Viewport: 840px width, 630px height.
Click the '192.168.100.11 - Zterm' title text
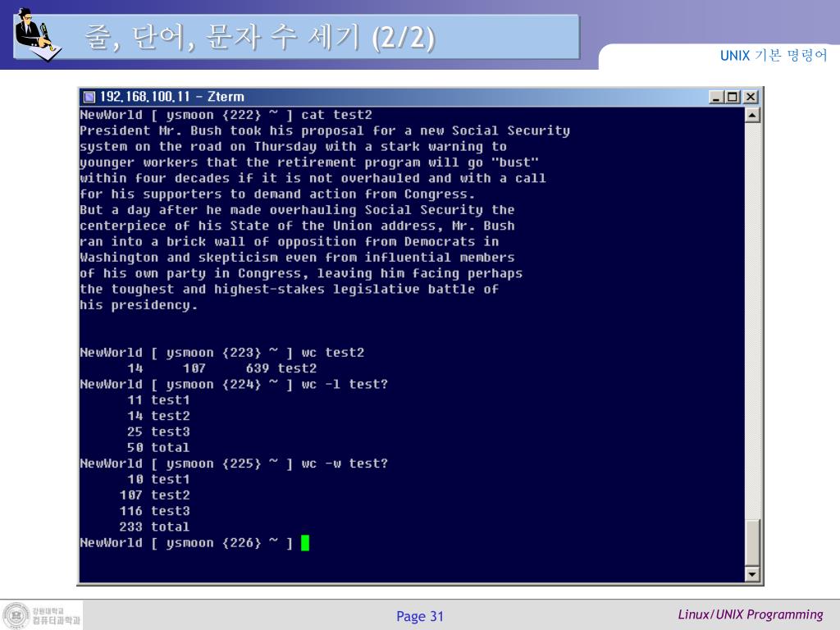172,97
